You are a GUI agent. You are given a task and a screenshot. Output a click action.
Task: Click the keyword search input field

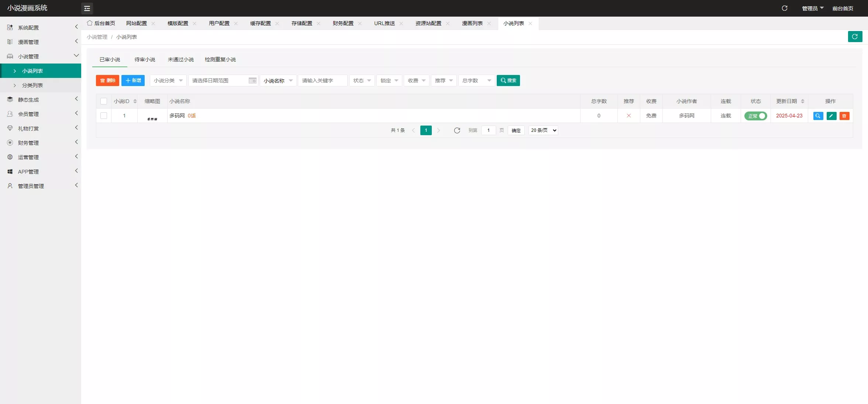(x=322, y=81)
